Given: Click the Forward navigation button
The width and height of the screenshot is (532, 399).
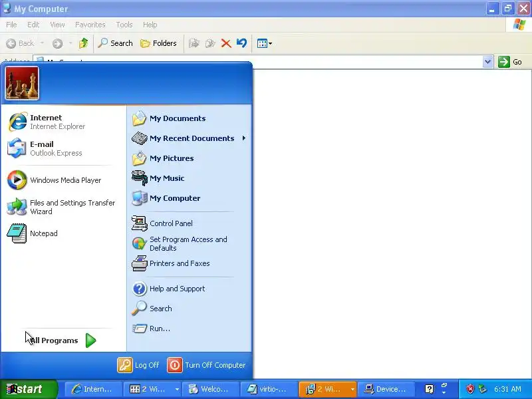Looking at the screenshot, I should pyautogui.click(x=58, y=43).
